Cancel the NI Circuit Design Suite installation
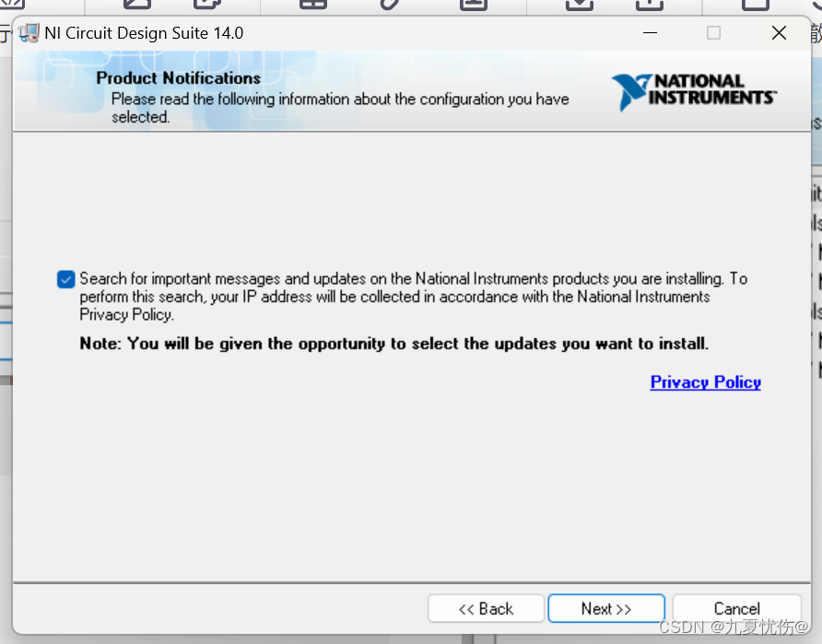This screenshot has height=644, width=822. click(x=736, y=608)
